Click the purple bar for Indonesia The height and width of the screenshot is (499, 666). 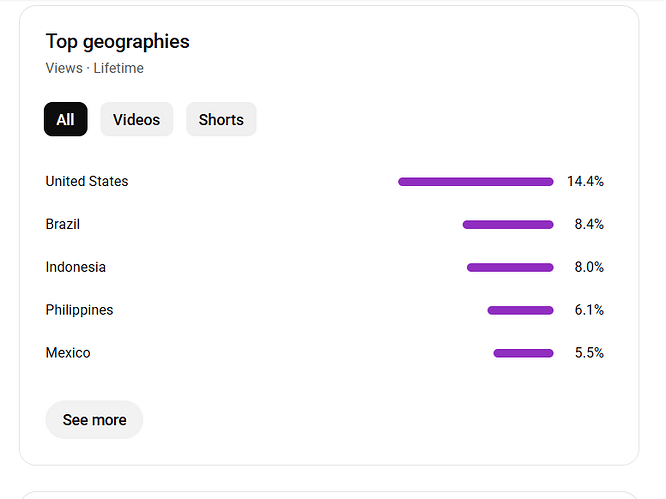(510, 268)
